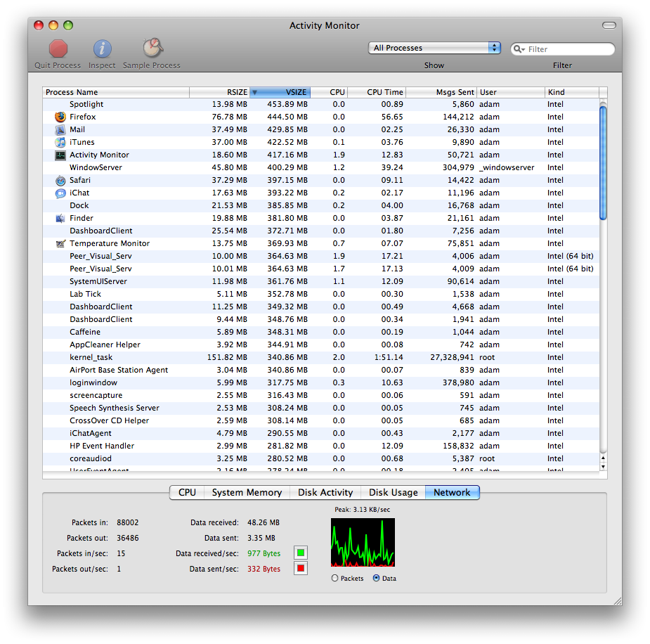
Task: Select the Caffeine process row
Action: click(x=321, y=332)
